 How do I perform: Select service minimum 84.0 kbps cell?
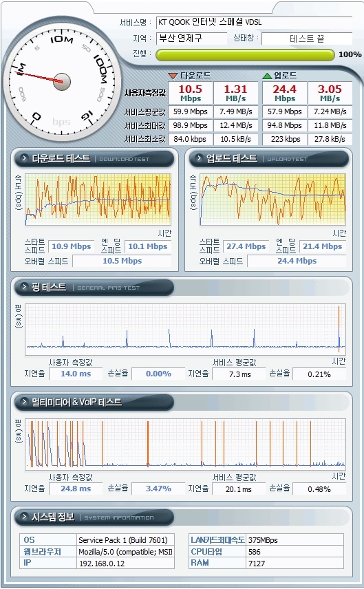point(191,139)
